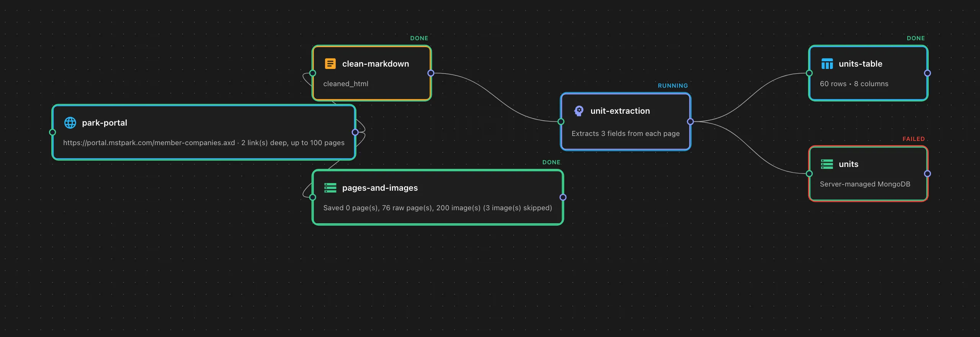Click the pages-and-images node title

pyautogui.click(x=380, y=188)
